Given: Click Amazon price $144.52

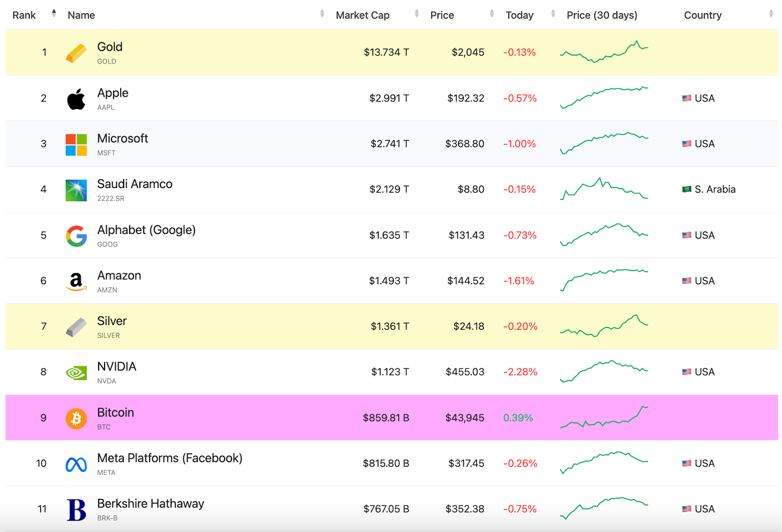Looking at the screenshot, I should tap(466, 281).
